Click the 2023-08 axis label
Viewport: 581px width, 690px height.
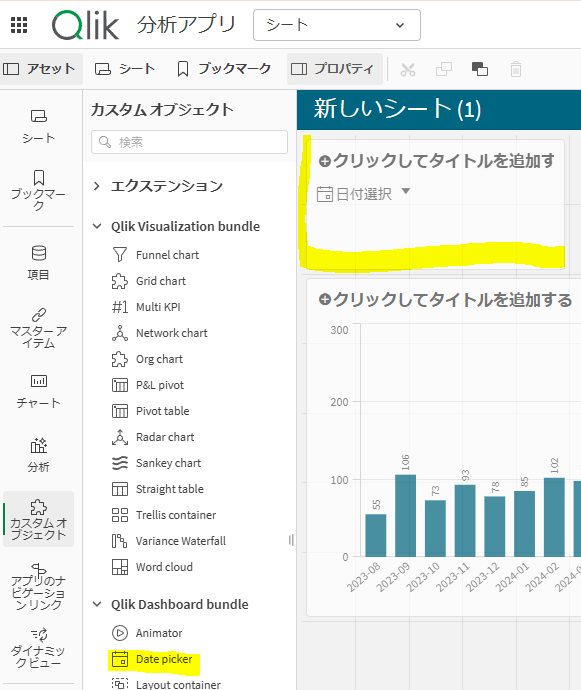(x=363, y=577)
